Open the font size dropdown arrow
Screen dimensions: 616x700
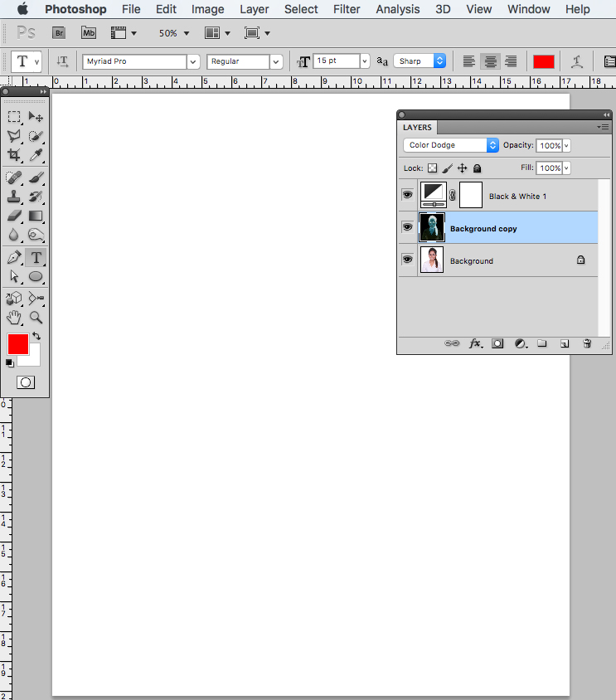(365, 61)
